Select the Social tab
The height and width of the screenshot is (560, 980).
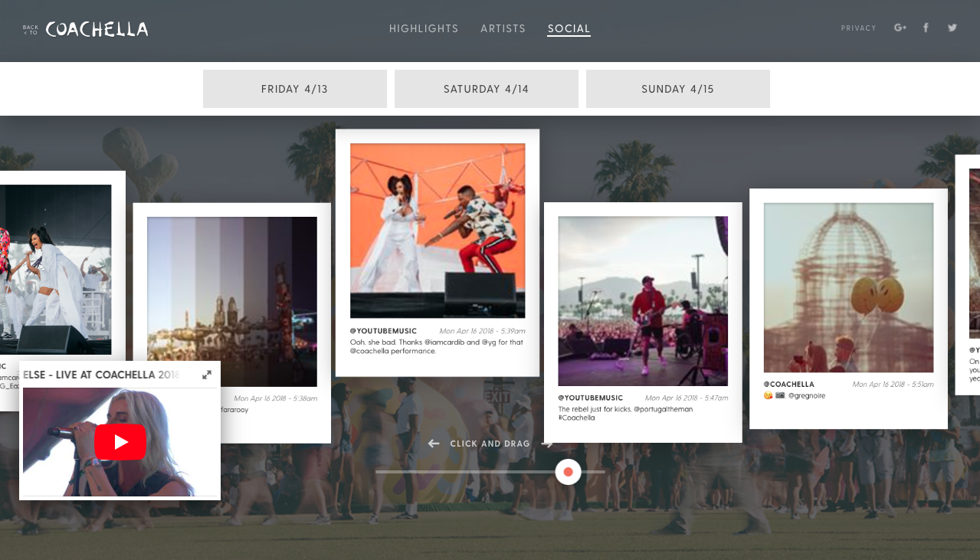pyautogui.click(x=569, y=29)
